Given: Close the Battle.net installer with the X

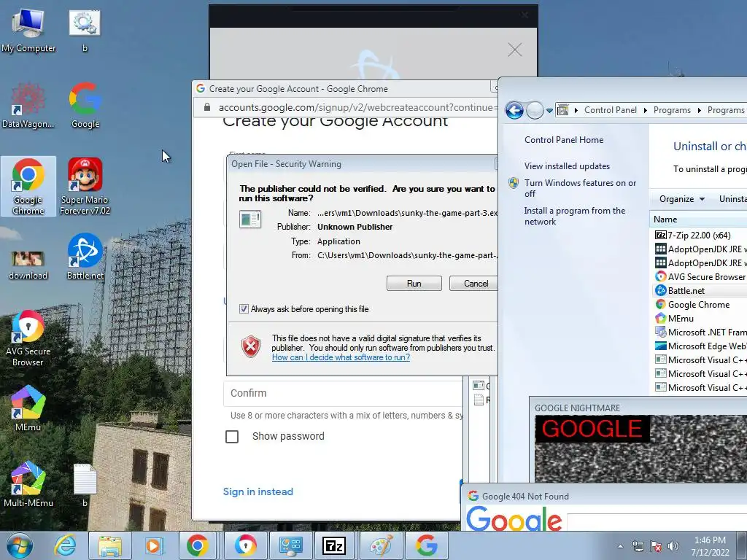Looking at the screenshot, I should pos(514,50).
